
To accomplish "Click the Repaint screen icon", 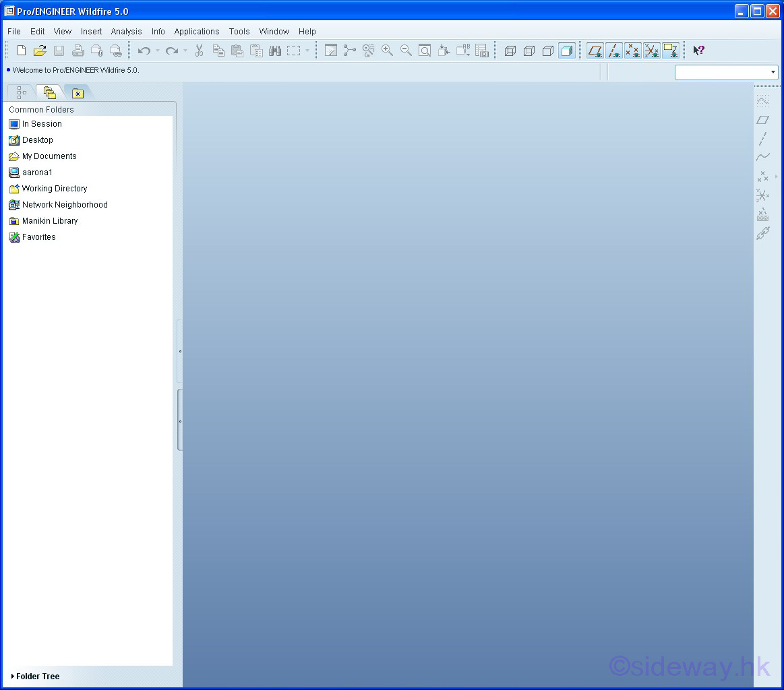I will (330, 51).
